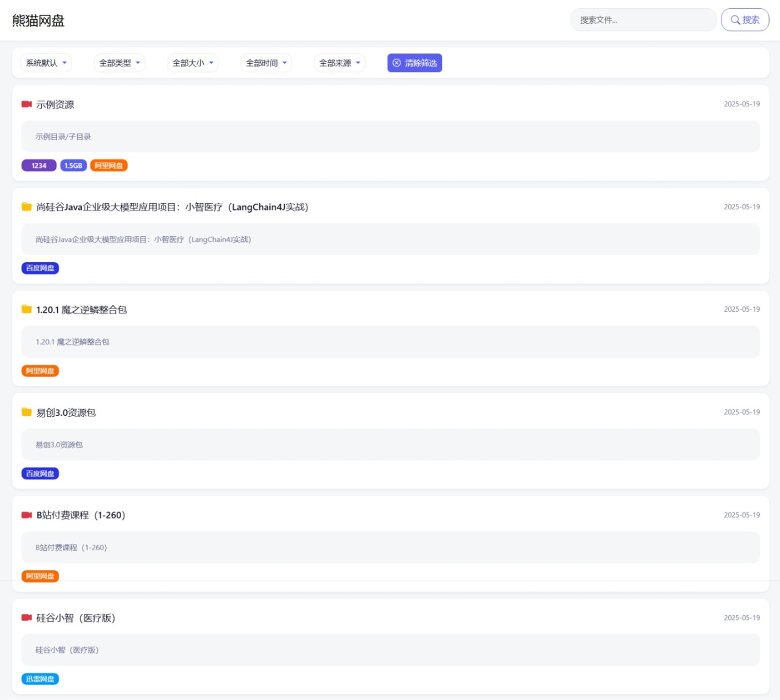Open the 全部大小 size filter
Image resolution: width=780 pixels, height=700 pixels.
[193, 63]
